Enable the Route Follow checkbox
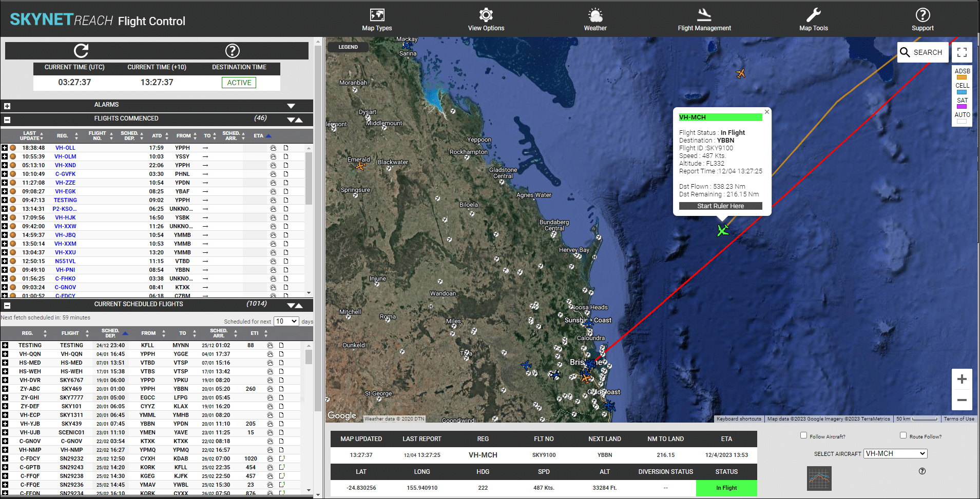Viewport: 980px width, 499px height. pos(903,435)
